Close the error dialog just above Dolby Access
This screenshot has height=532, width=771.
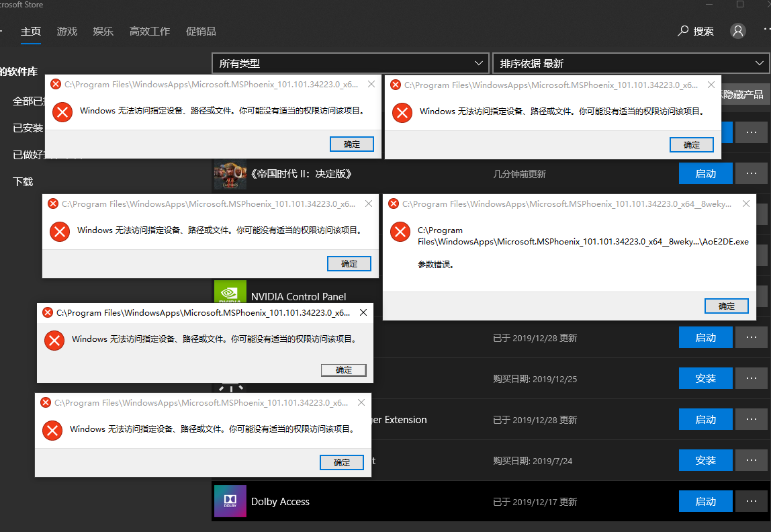pyautogui.click(x=361, y=402)
